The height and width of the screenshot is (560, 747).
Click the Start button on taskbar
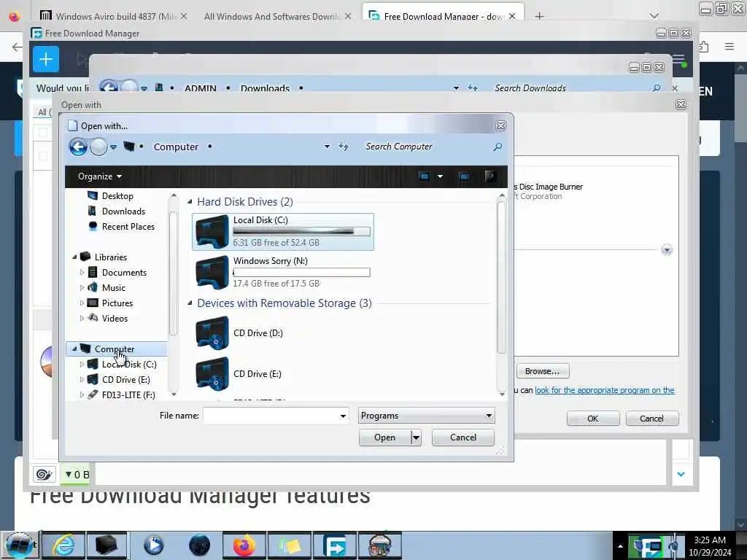point(18,545)
